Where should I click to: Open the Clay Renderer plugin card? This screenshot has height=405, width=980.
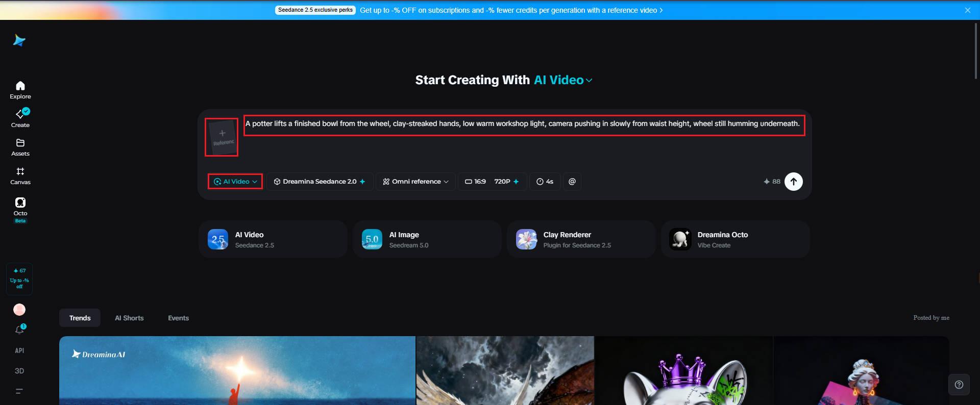[581, 239]
